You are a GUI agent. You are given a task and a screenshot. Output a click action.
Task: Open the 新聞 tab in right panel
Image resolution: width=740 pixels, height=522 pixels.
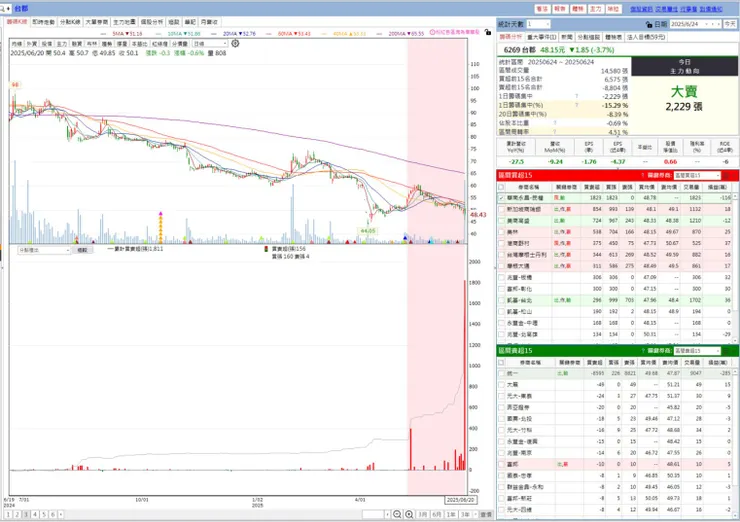pos(567,37)
